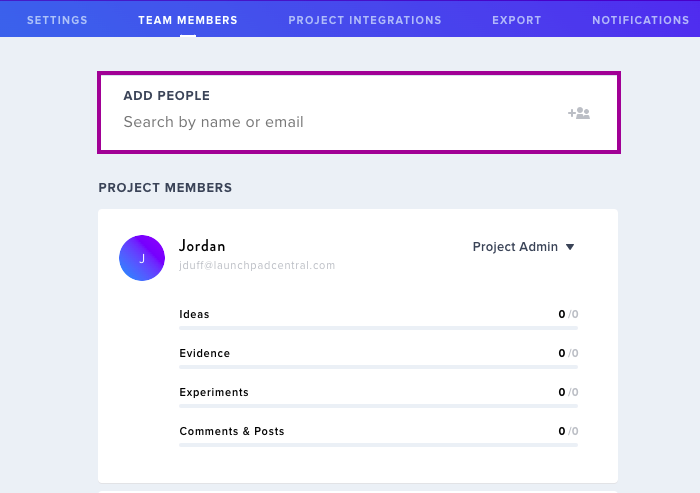This screenshot has height=493, width=700.
Task: Click the Project Members heading
Action: [165, 188]
